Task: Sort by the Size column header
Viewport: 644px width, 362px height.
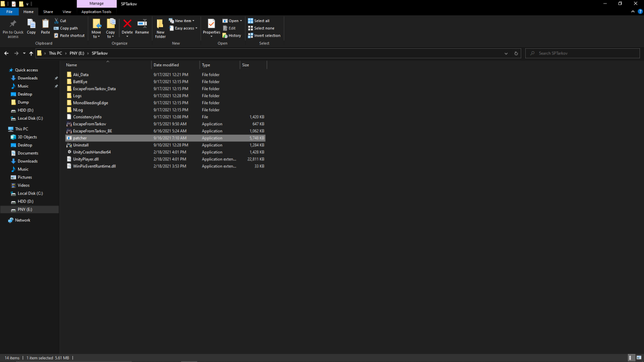Action: pyautogui.click(x=253, y=65)
